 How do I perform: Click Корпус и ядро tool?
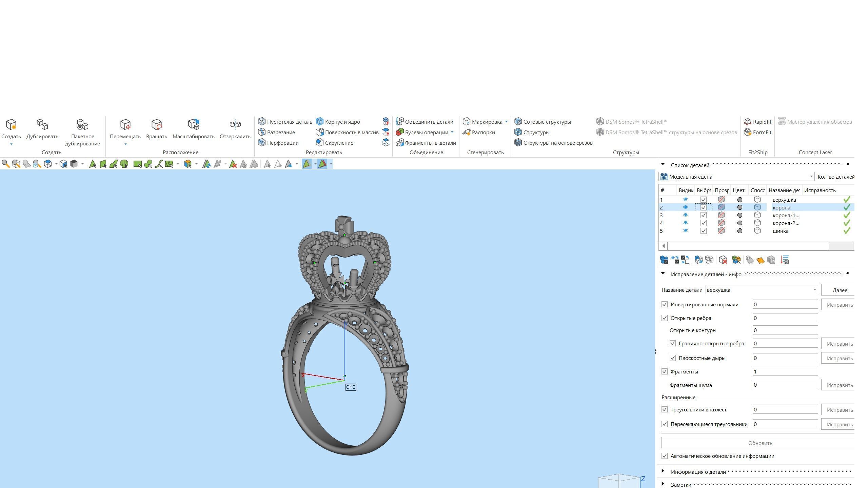pos(338,122)
